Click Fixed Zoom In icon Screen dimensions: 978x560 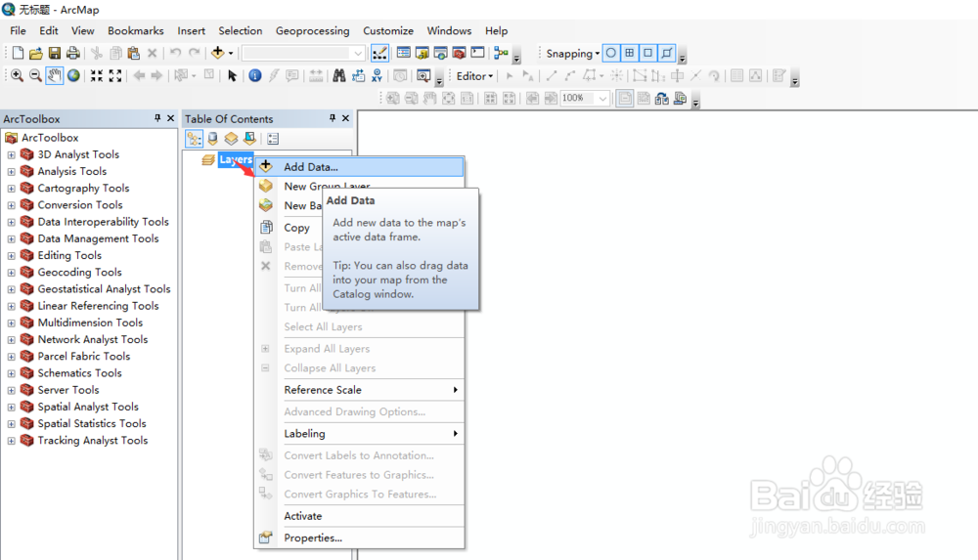pos(96,75)
